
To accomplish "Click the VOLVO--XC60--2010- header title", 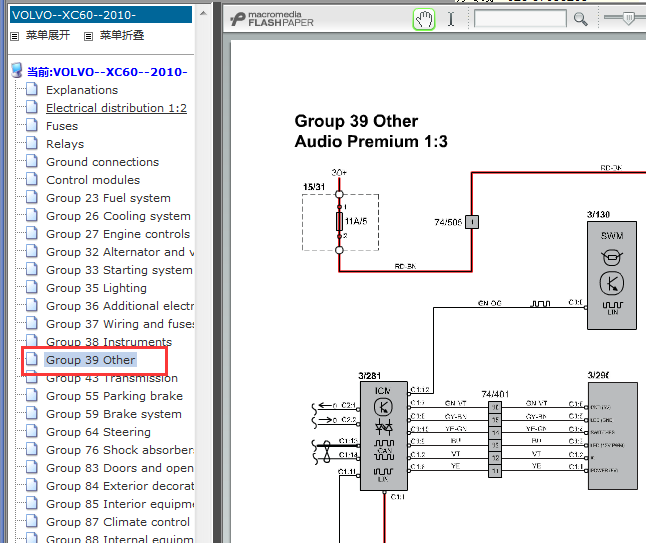I will click(x=101, y=15).
